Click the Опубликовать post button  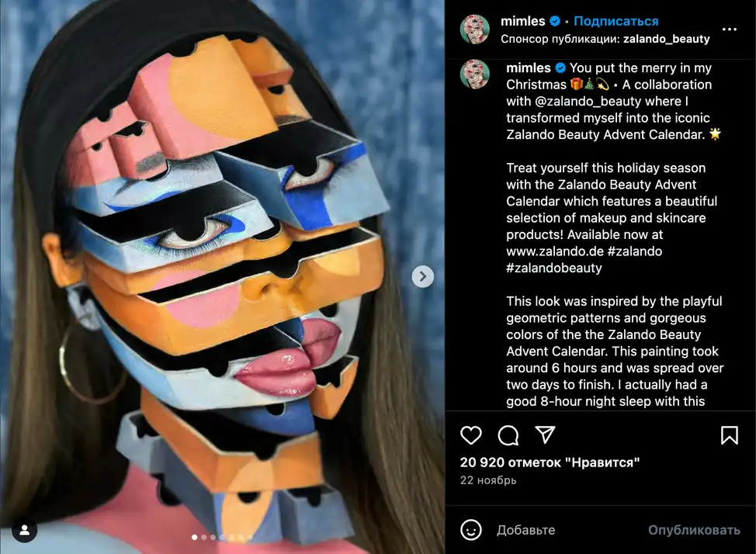click(693, 530)
